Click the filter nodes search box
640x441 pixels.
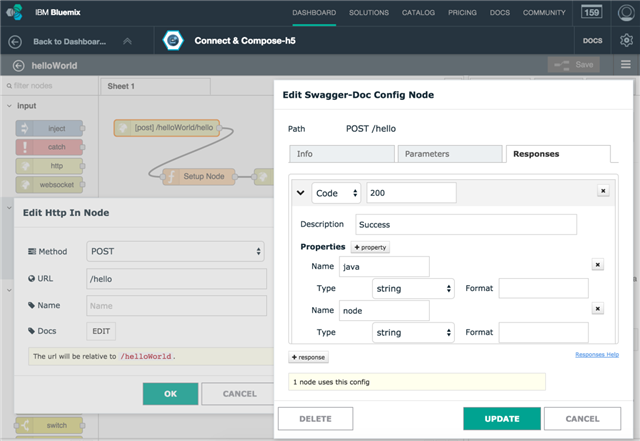pyautogui.click(x=49, y=86)
